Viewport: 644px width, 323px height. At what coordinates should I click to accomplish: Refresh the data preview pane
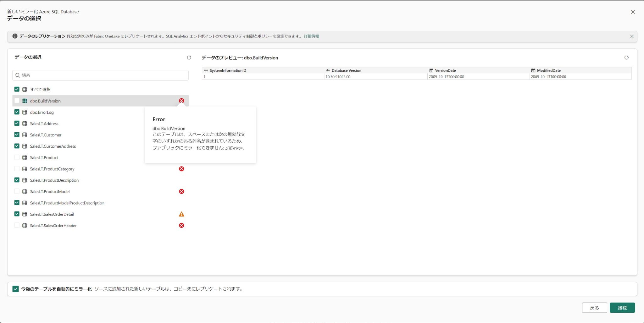(626, 57)
